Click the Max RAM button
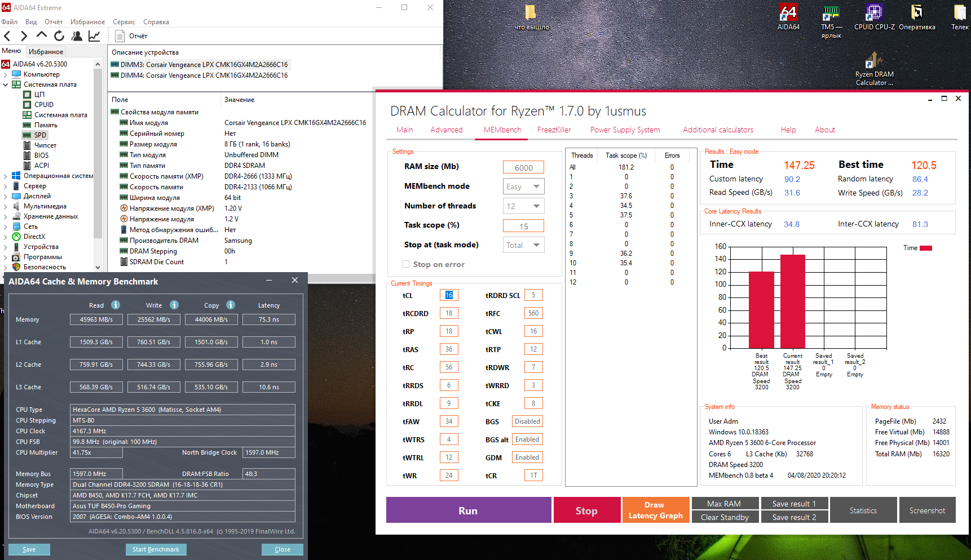This screenshot has width=971, height=560. pos(724,504)
